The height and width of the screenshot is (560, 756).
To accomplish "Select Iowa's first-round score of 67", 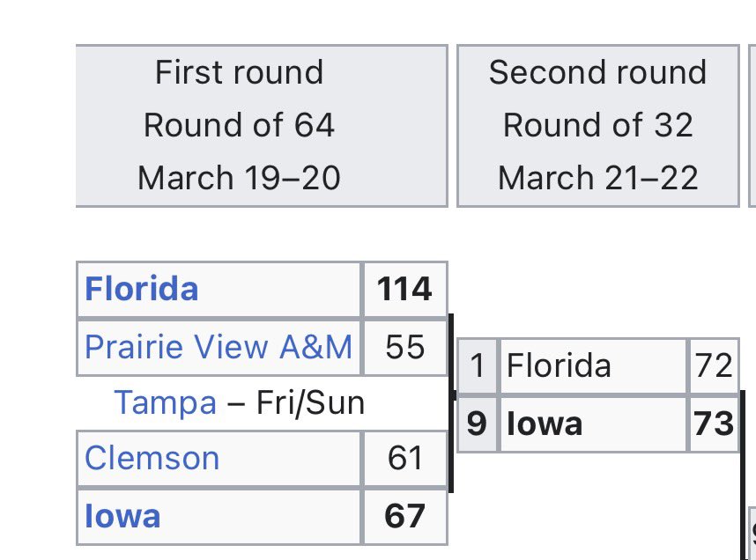I will (x=404, y=516).
